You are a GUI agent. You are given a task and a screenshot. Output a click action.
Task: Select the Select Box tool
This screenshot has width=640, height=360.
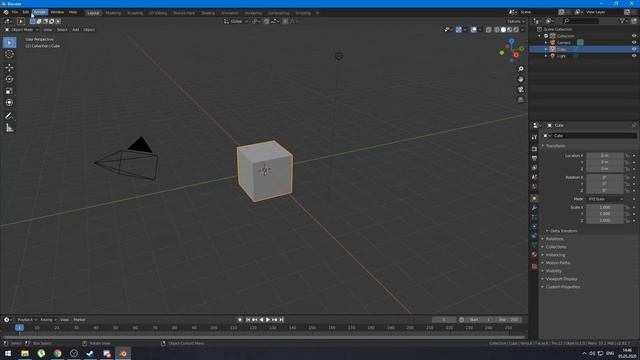9,42
